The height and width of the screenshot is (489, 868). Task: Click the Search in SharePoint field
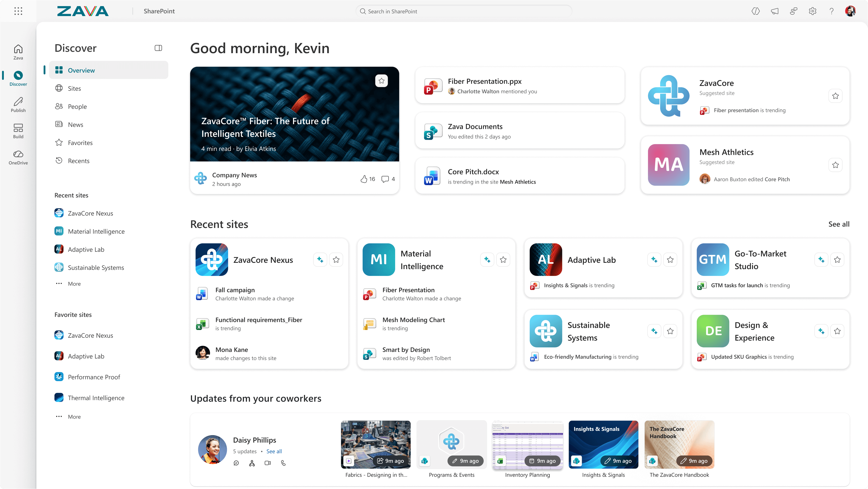coord(464,11)
